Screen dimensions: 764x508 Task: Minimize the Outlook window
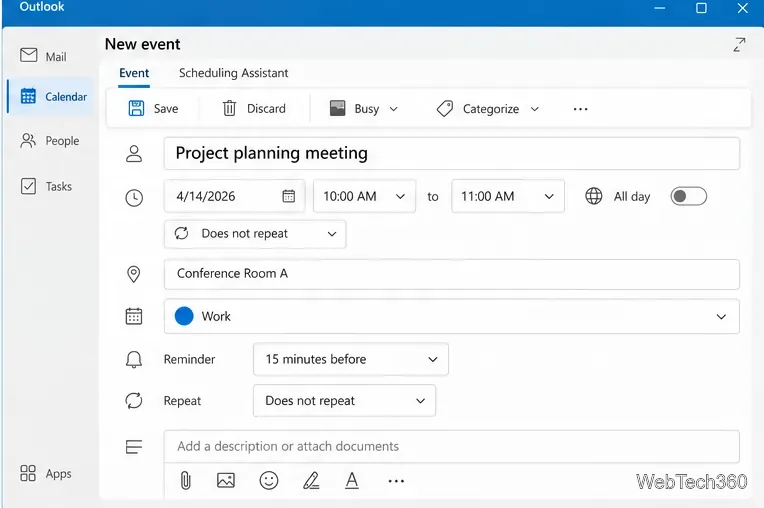coord(660,8)
